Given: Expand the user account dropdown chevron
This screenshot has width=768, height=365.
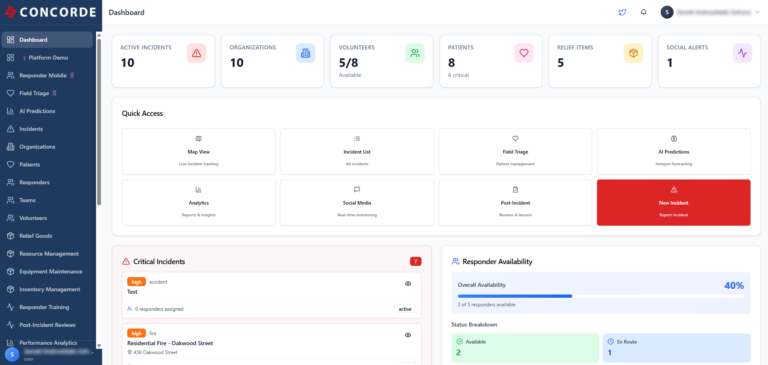Looking at the screenshot, I should [x=758, y=13].
